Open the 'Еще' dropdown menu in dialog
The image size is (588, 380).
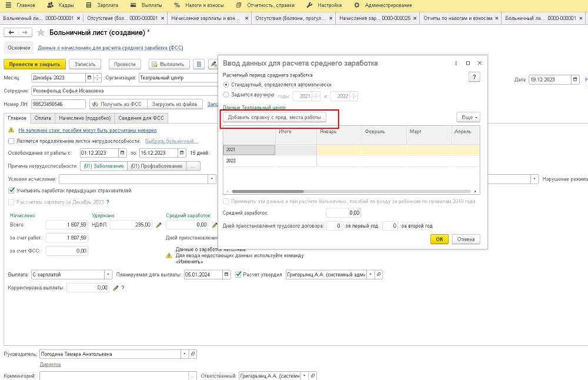(468, 118)
